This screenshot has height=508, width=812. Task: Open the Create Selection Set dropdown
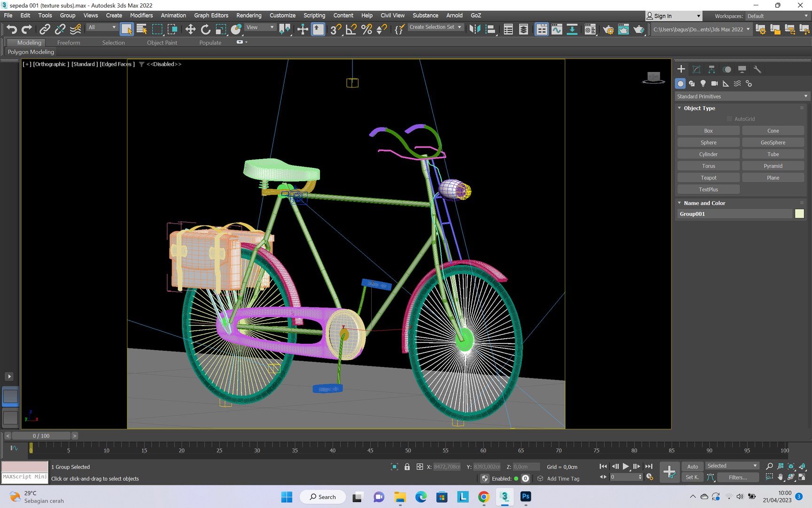tap(435, 27)
